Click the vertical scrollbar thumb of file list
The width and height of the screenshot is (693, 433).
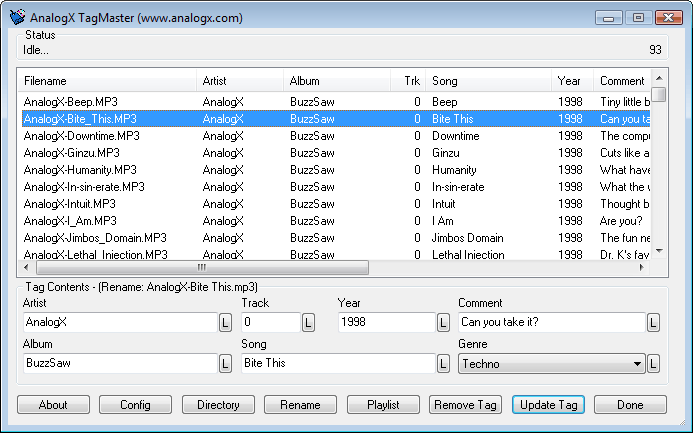point(659,94)
